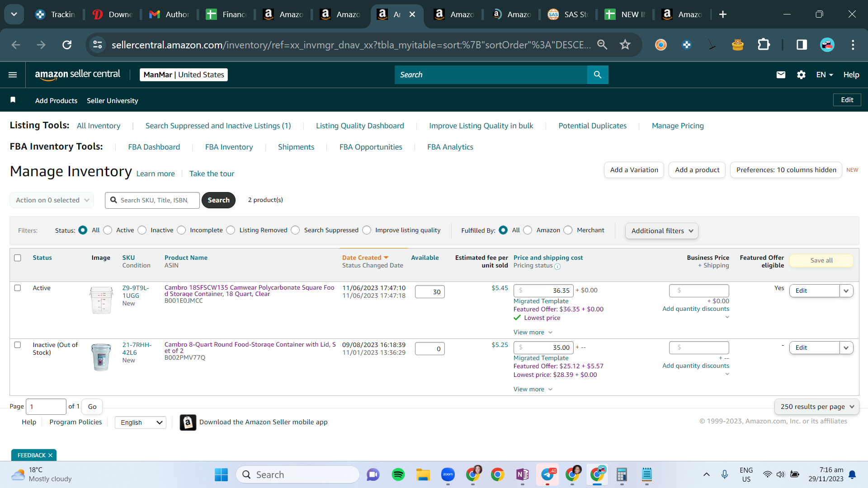Switch to the Tracking browser tab

[x=56, y=14]
